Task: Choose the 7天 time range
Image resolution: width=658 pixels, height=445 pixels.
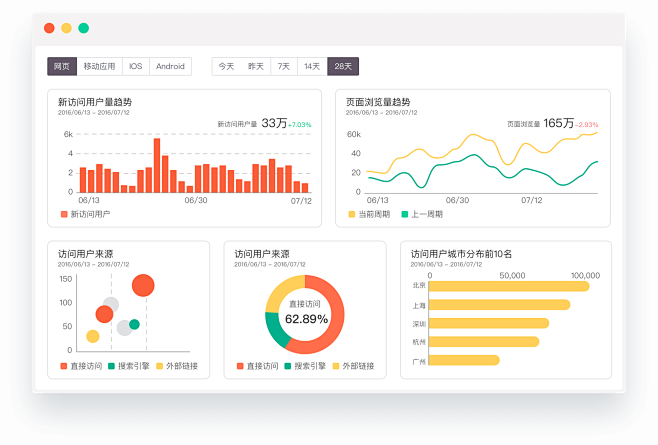Action: click(284, 66)
